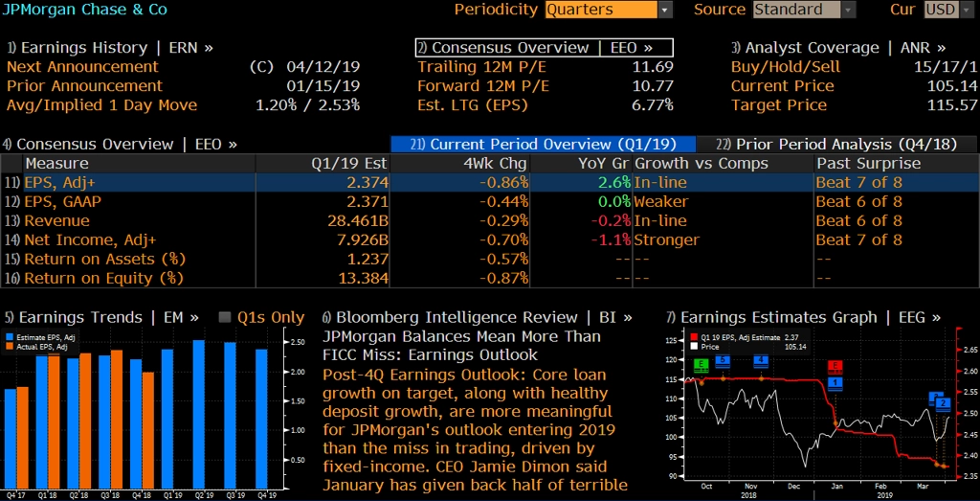Select the EPS, GAAP row
Viewport: 980px width, 501px height.
pos(490,202)
